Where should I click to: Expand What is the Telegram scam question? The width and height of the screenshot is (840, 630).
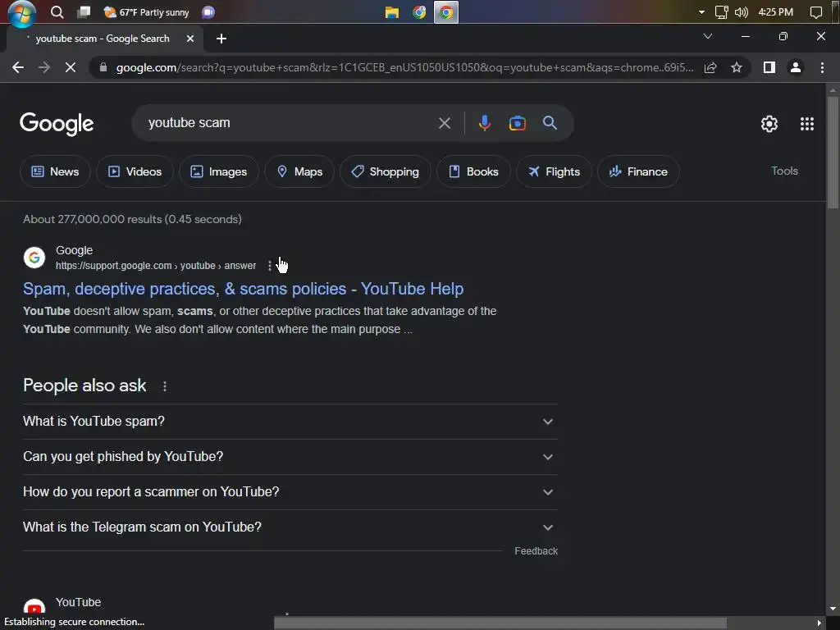[x=290, y=527]
